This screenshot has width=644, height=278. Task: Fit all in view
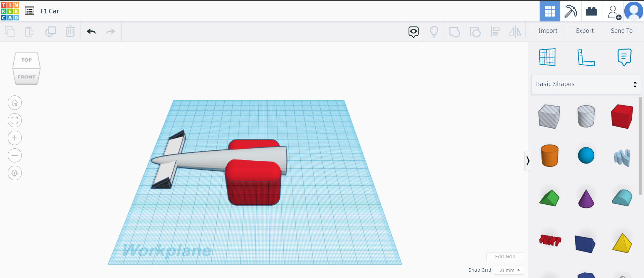tap(15, 120)
